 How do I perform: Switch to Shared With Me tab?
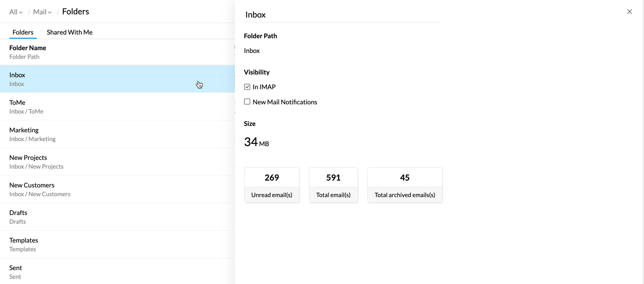pyautogui.click(x=69, y=32)
